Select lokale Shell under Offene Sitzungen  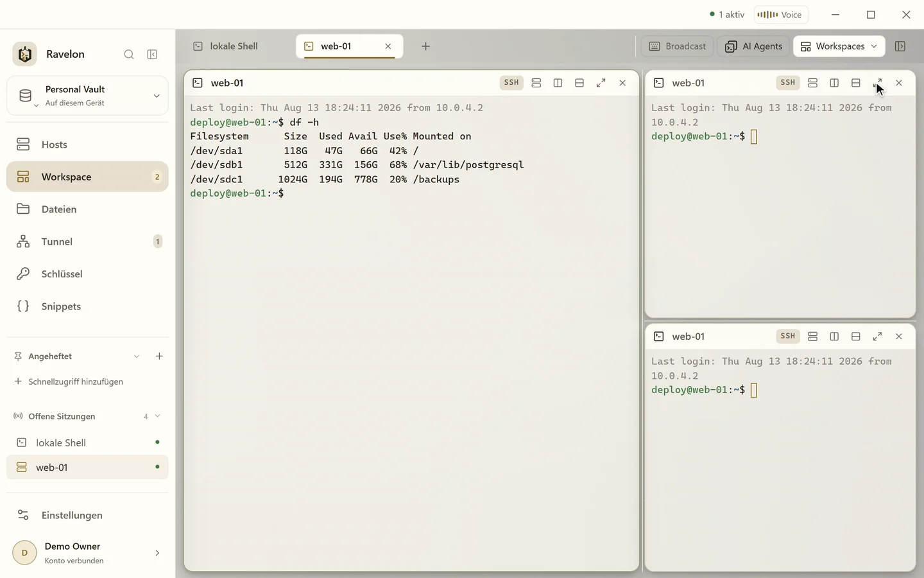tap(87, 442)
